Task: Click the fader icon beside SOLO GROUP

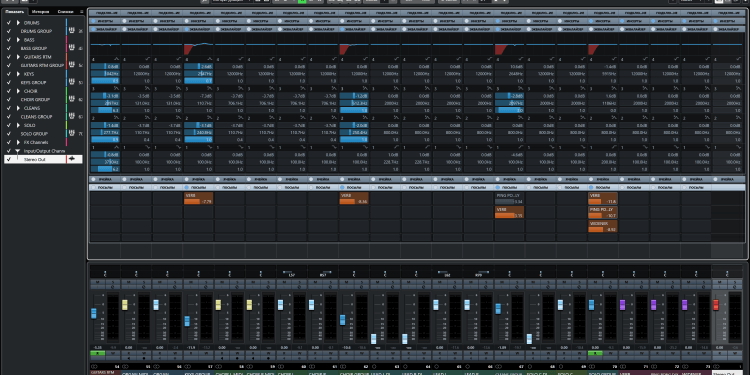Action: click(x=72, y=133)
